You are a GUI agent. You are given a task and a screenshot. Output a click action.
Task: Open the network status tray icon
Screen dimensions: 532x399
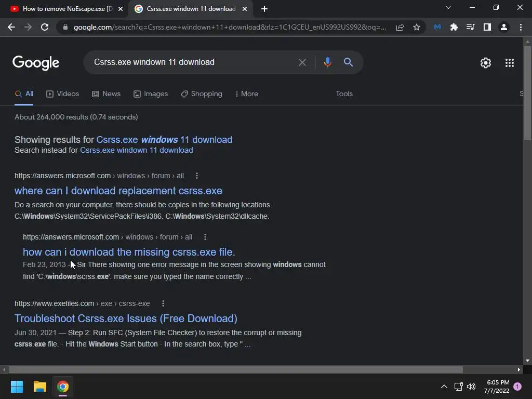(458, 387)
